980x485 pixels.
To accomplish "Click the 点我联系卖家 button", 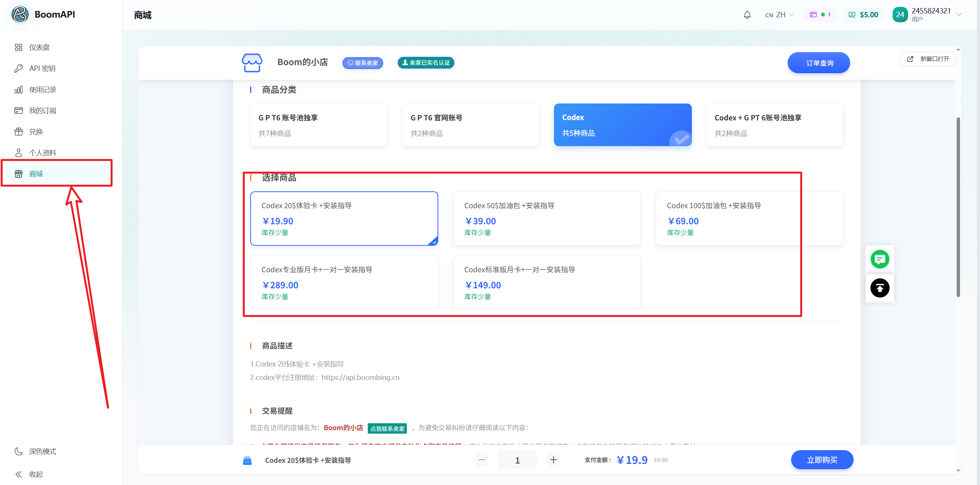I will point(387,428).
